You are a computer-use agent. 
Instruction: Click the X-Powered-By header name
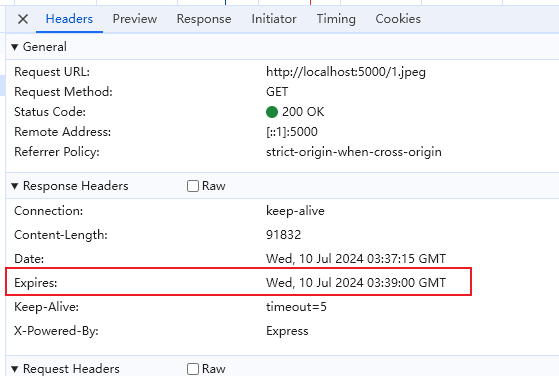pos(56,331)
